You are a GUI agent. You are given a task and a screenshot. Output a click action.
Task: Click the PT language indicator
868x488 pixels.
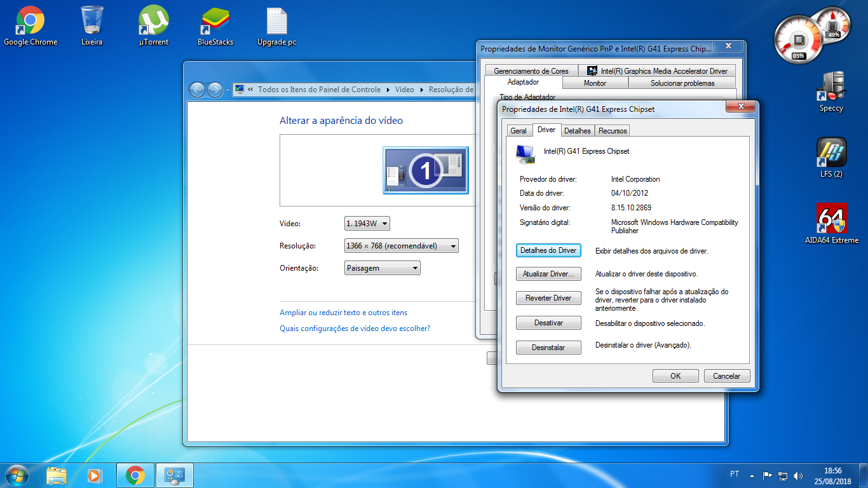[x=735, y=474]
